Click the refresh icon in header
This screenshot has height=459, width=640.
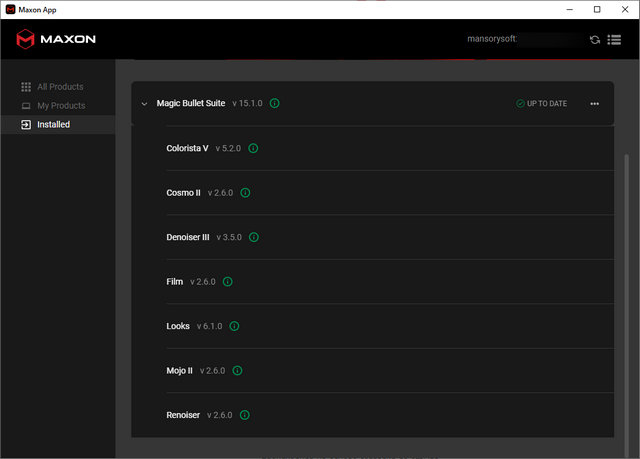coord(595,40)
